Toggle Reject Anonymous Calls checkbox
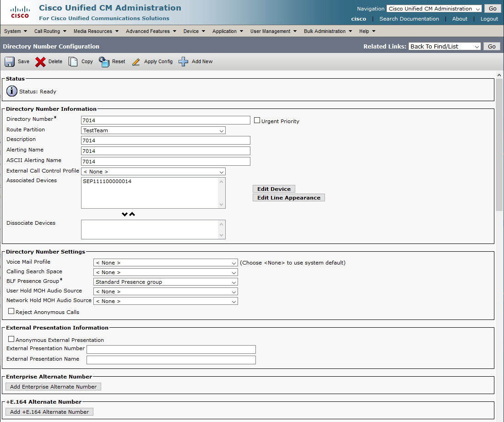 click(11, 311)
